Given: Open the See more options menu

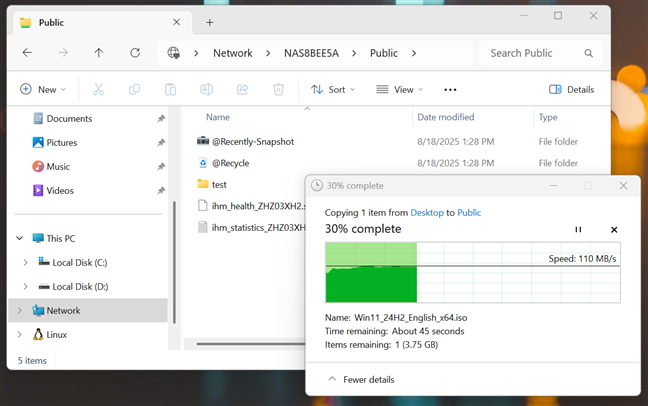Looking at the screenshot, I should (450, 89).
